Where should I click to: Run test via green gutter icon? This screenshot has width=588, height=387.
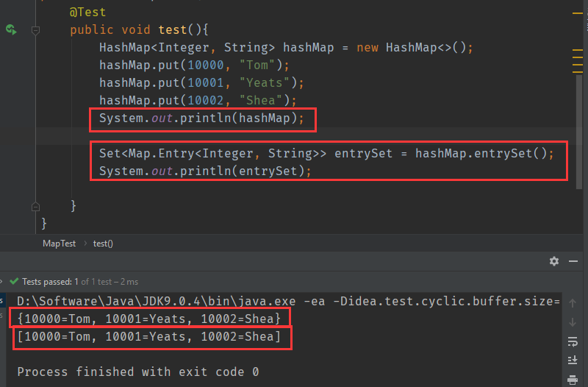(11, 29)
